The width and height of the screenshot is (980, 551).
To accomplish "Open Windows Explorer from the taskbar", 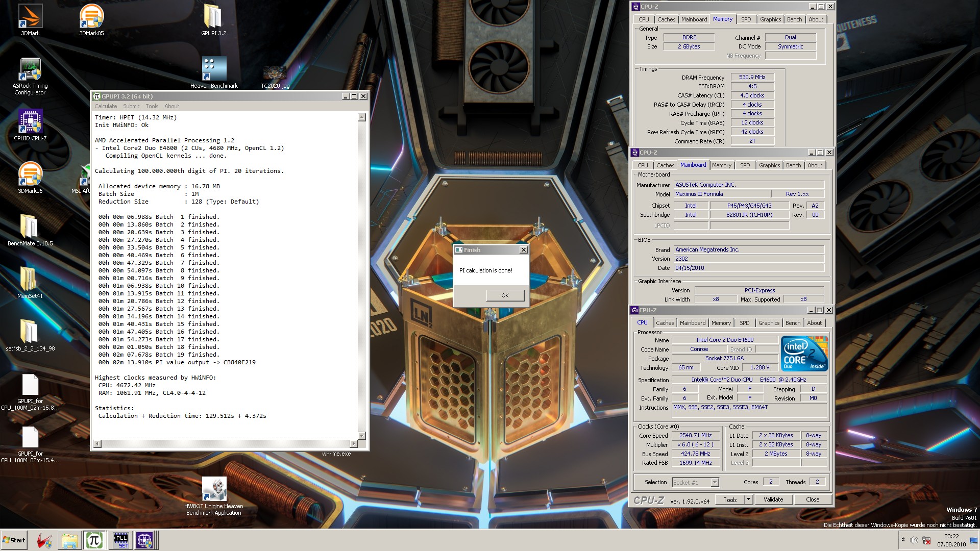I will (69, 540).
